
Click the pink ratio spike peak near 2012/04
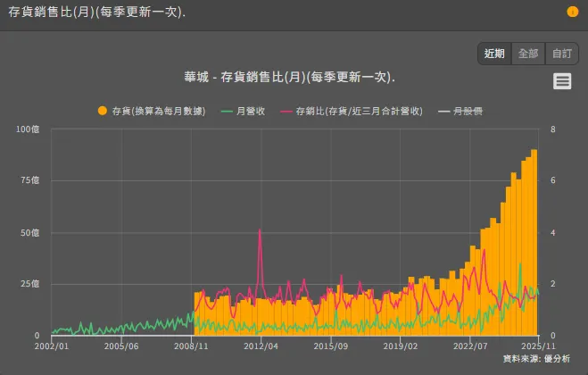(260, 230)
